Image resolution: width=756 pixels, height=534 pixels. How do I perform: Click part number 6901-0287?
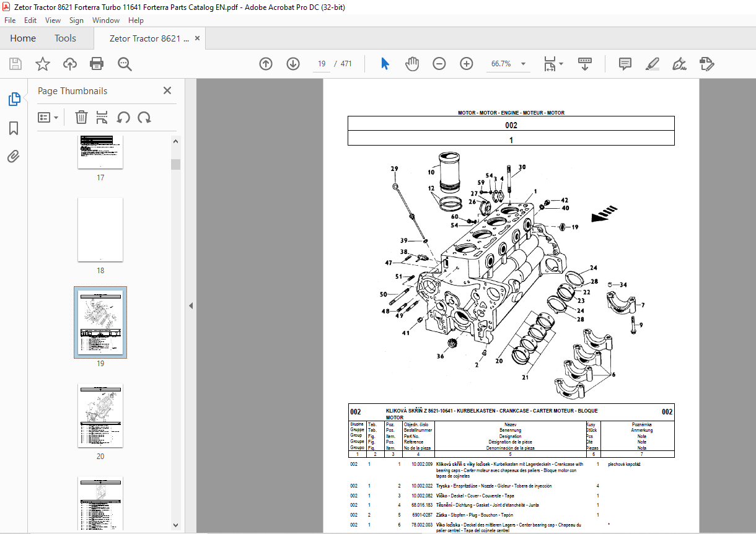(x=423, y=515)
